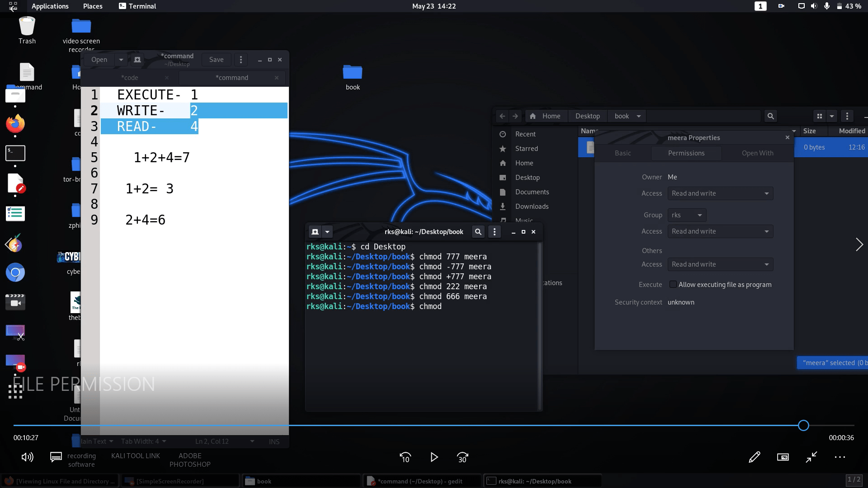Switch to the 'Open With' tab in Properties
Viewport: 868px width, 488px height.
[x=757, y=153]
